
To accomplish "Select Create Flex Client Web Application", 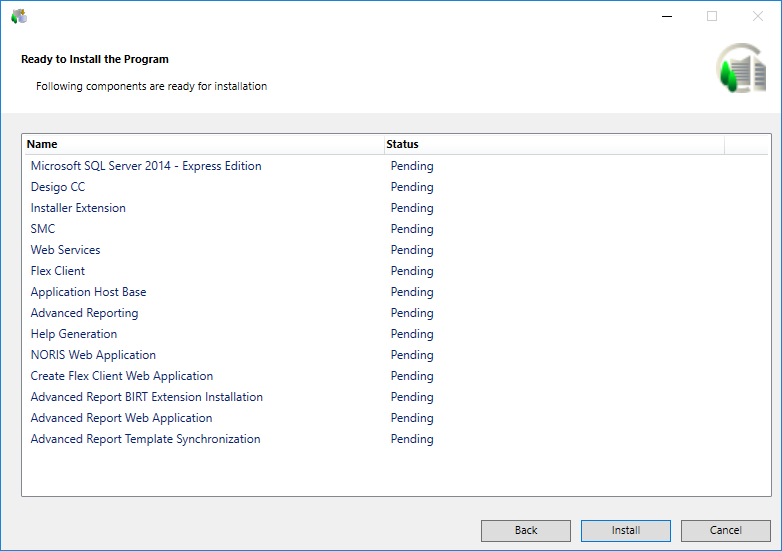I will pyautogui.click(x=122, y=376).
